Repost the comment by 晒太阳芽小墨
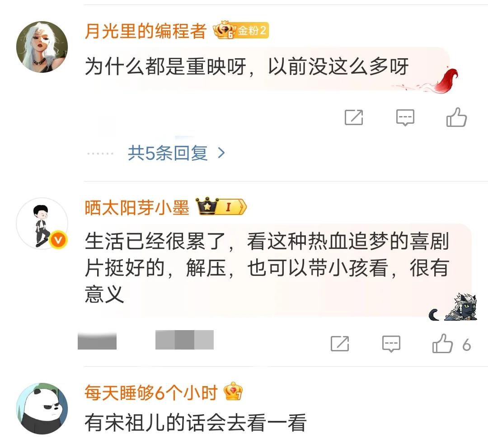Image resolution: width=488 pixels, height=448 pixels. coord(339,344)
